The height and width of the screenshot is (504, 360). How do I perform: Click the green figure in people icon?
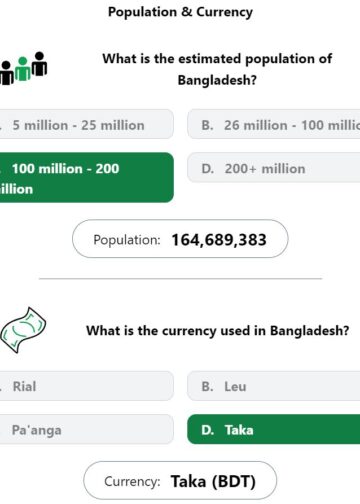[23, 69]
